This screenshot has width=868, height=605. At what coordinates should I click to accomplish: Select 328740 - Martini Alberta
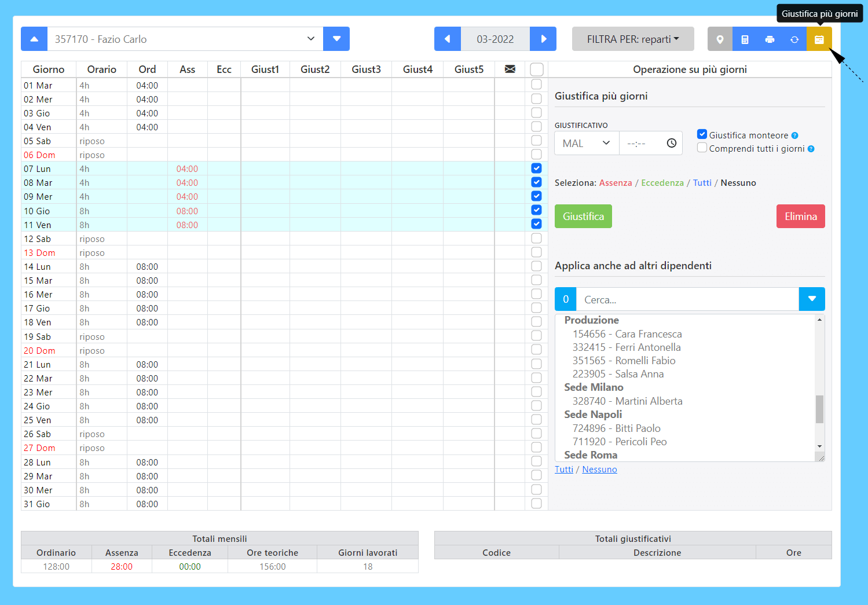click(x=628, y=401)
